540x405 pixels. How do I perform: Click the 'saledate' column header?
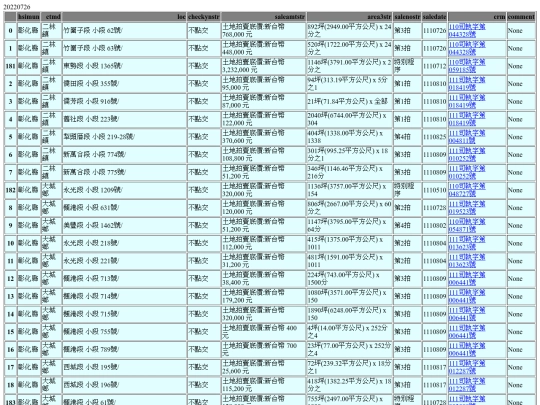[435, 17]
